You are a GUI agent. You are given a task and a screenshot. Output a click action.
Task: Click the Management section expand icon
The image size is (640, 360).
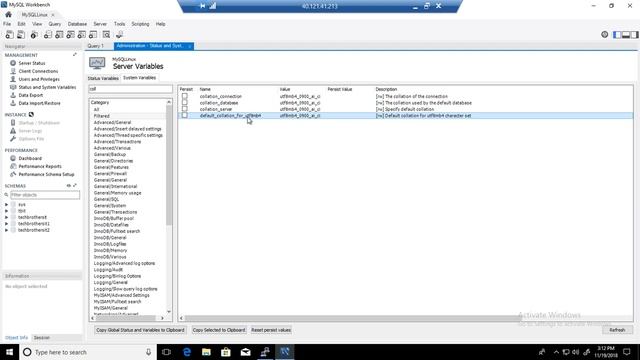coord(75,55)
